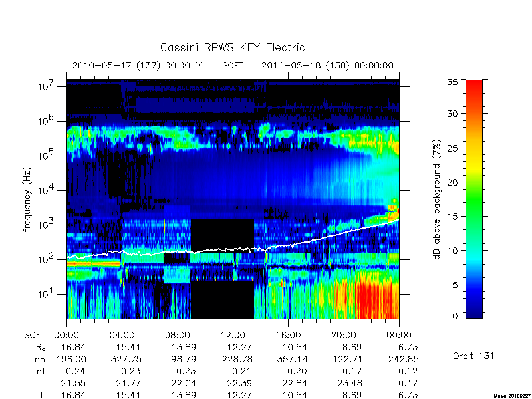
Task: Click LT value 22.04
Action: 184,383
